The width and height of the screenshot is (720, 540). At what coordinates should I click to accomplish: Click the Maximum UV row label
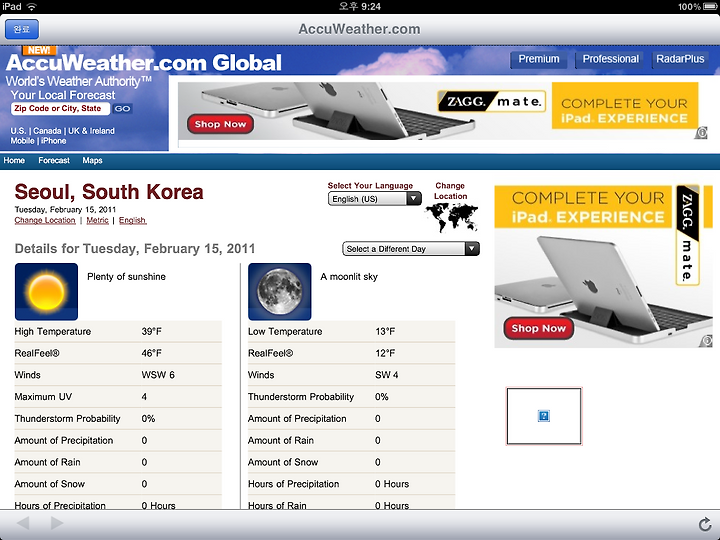pos(43,397)
